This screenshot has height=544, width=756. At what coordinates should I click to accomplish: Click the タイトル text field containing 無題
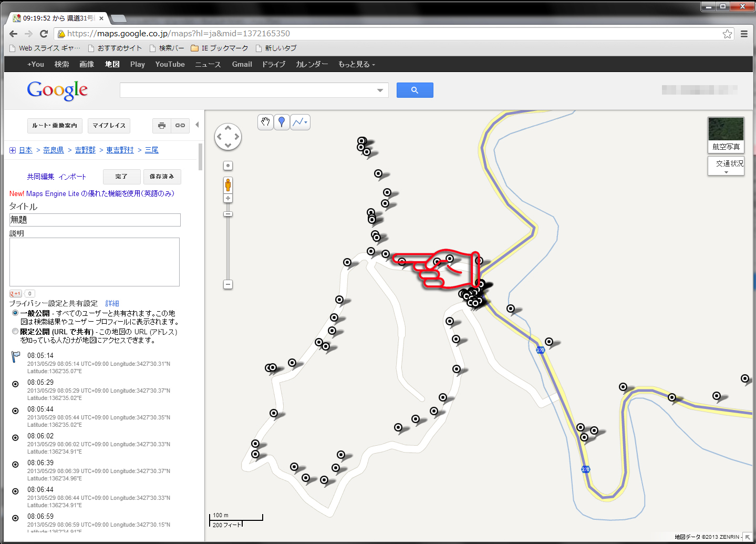[95, 220]
